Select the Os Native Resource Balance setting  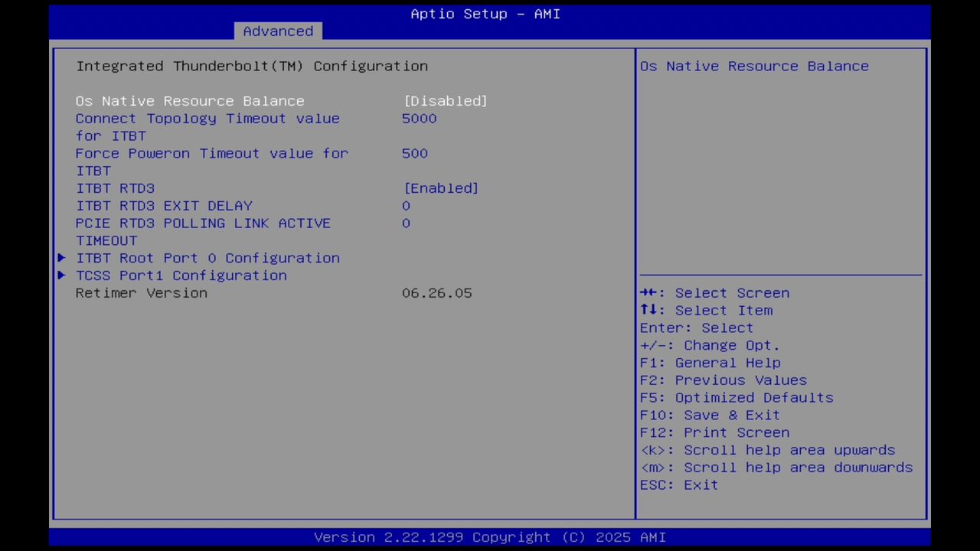[189, 100]
